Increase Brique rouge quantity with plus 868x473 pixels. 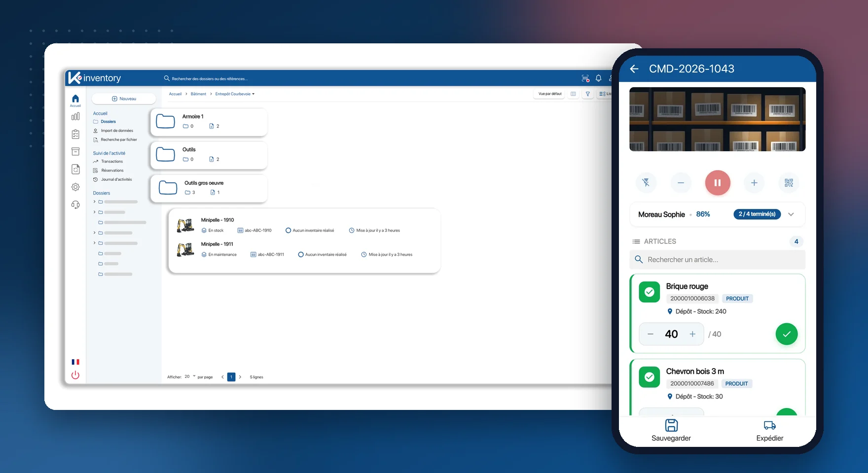(x=692, y=334)
